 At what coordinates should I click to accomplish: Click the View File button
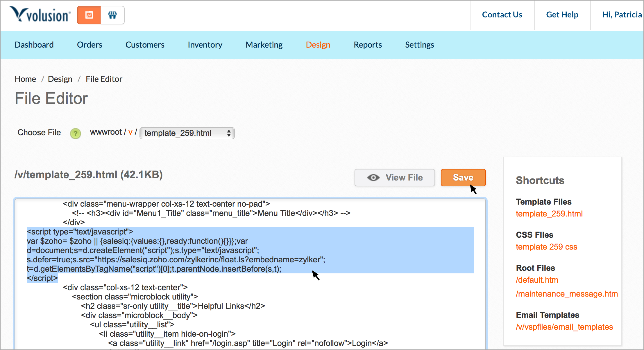pos(395,178)
